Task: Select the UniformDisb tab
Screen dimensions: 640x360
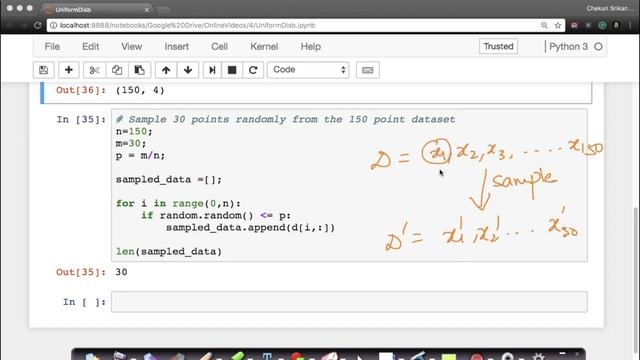Action: point(97,9)
